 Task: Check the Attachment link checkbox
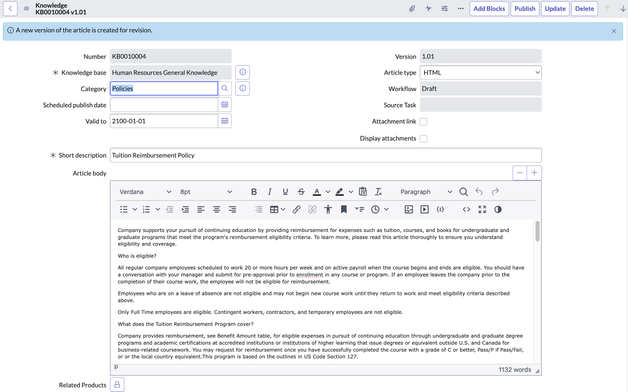click(x=423, y=121)
